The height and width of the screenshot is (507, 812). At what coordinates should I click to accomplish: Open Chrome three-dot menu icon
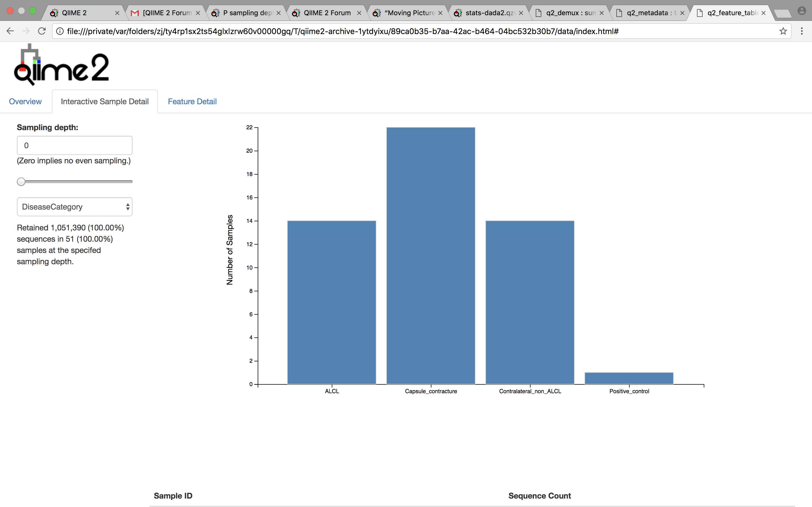(802, 31)
